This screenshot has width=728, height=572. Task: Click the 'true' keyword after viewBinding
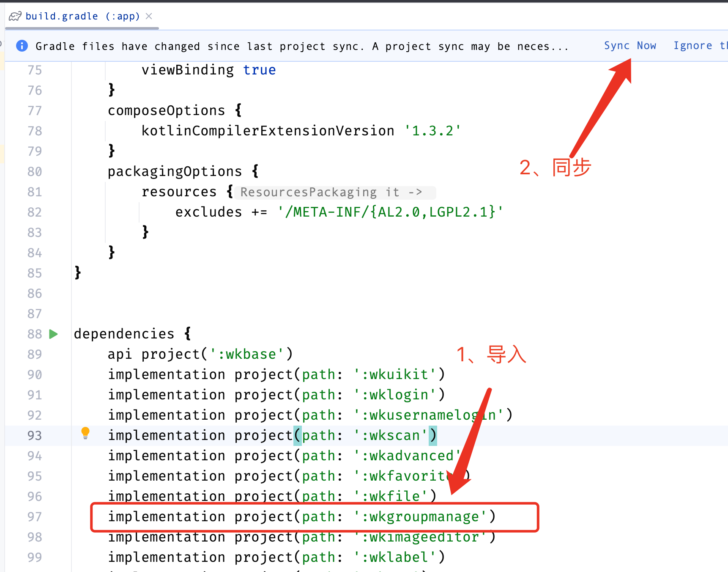coord(259,70)
